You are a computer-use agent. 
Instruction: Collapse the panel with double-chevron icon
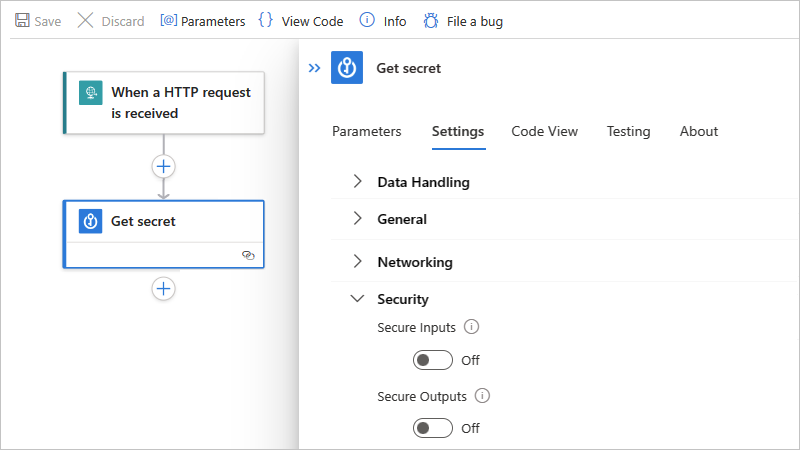coord(314,68)
